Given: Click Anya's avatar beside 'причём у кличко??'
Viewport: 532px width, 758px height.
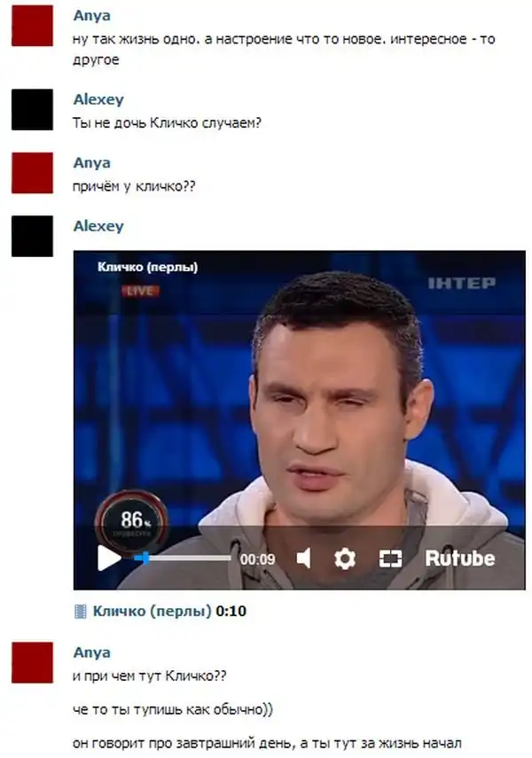Looking at the screenshot, I should click(33, 173).
